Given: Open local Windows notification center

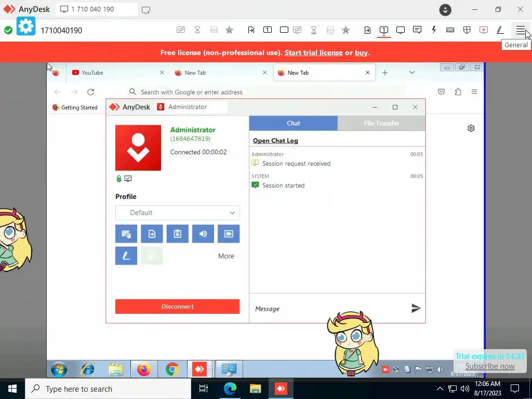Looking at the screenshot, I should pyautogui.click(x=515, y=389).
